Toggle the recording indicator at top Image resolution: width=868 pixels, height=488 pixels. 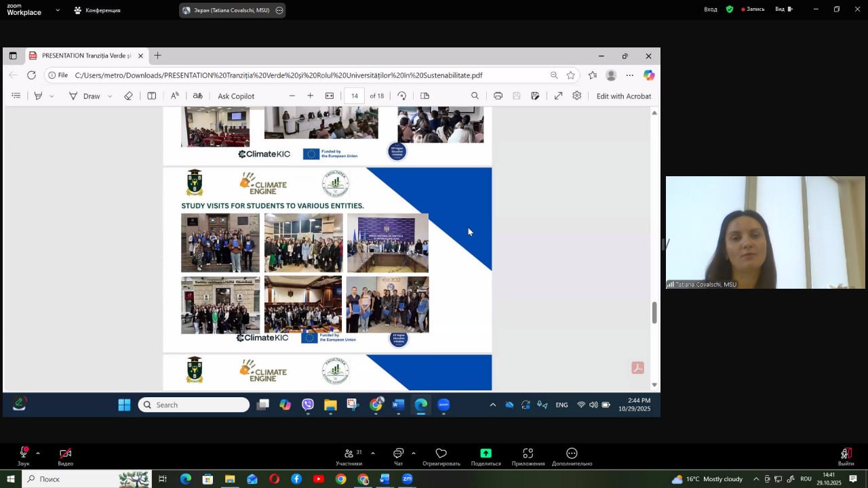click(753, 9)
